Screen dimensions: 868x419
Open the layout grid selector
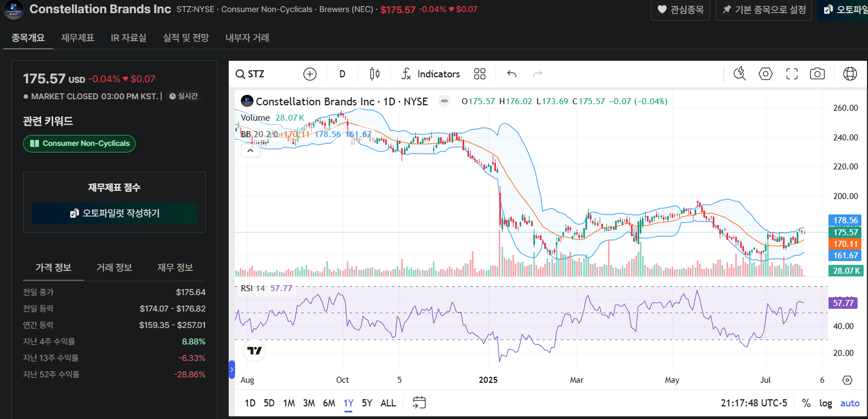pyautogui.click(x=480, y=74)
